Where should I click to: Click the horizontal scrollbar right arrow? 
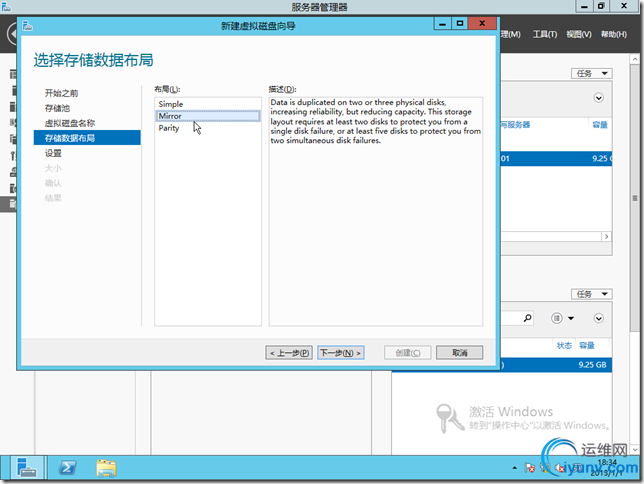[606, 236]
